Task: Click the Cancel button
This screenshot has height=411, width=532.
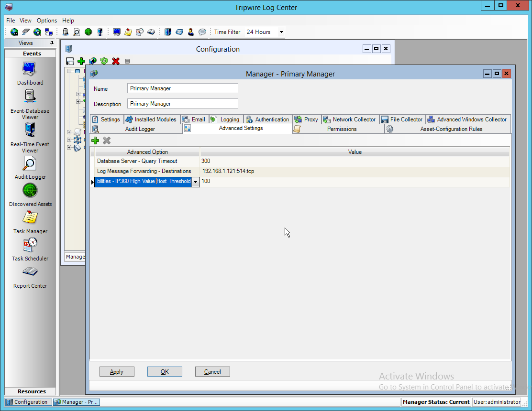Action: click(212, 372)
